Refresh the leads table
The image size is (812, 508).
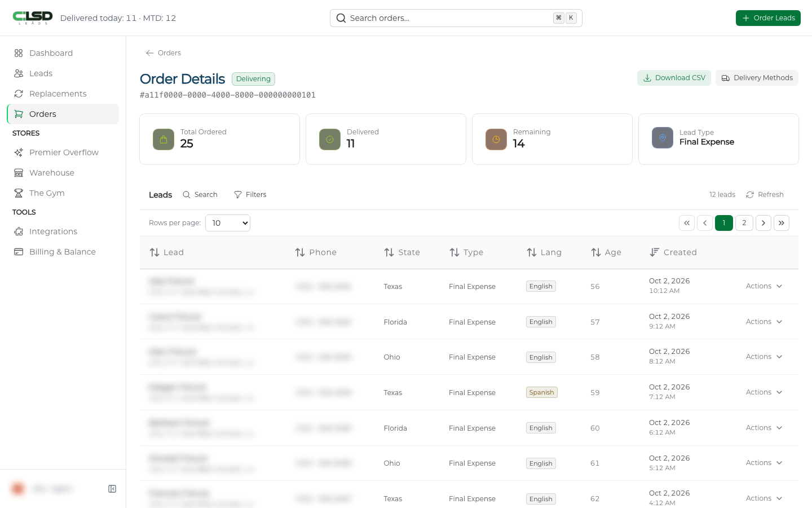coord(765,195)
